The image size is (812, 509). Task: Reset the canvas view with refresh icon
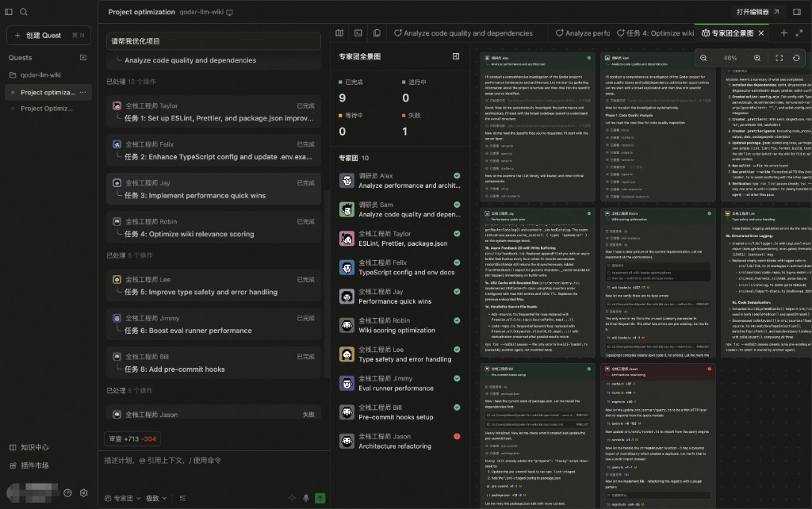pyautogui.click(x=796, y=58)
